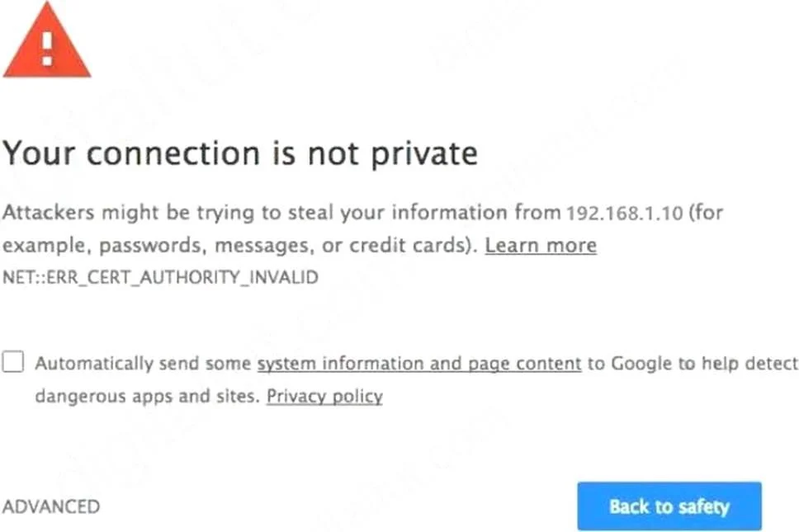The width and height of the screenshot is (799, 532).
Task: Click the Your connection is not private heading
Action: pos(240,153)
